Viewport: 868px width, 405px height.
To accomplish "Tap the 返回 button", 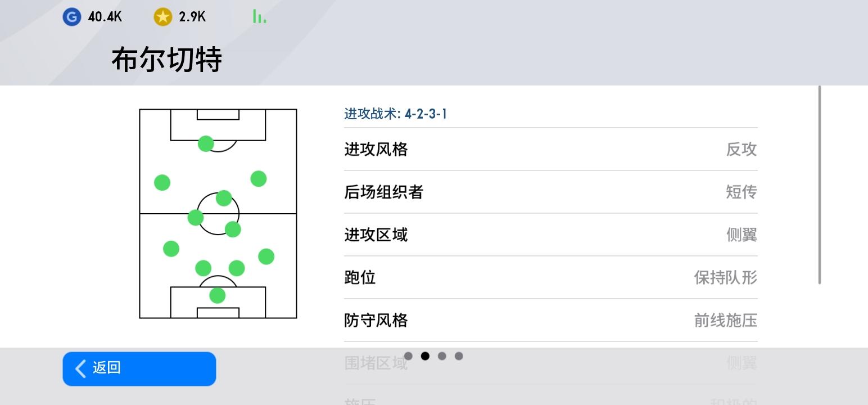I will (x=139, y=369).
